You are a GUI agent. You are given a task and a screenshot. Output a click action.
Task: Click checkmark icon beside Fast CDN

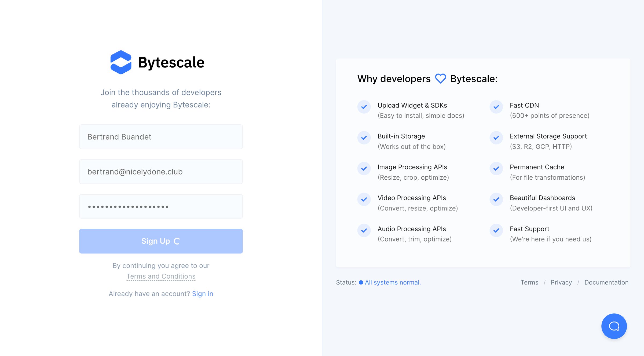click(x=496, y=107)
